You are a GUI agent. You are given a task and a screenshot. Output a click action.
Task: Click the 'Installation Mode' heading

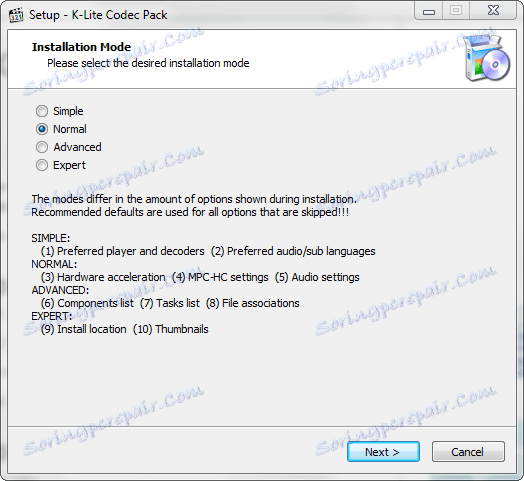81,47
